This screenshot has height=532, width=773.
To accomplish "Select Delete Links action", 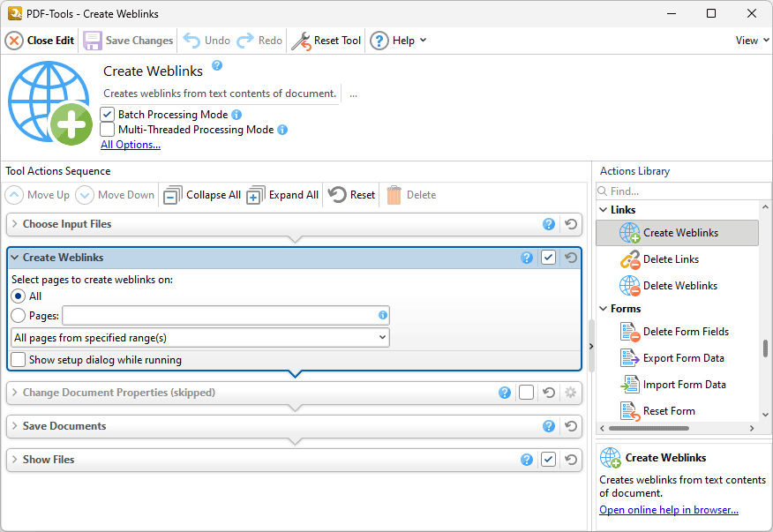I will point(678,259).
